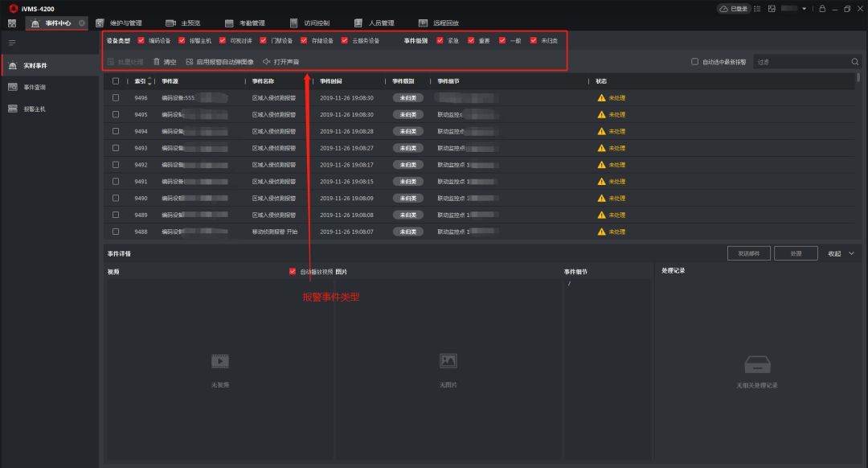868x468 pixels.
Task: Click 未处理 status in row 9490
Action: [x=617, y=199]
